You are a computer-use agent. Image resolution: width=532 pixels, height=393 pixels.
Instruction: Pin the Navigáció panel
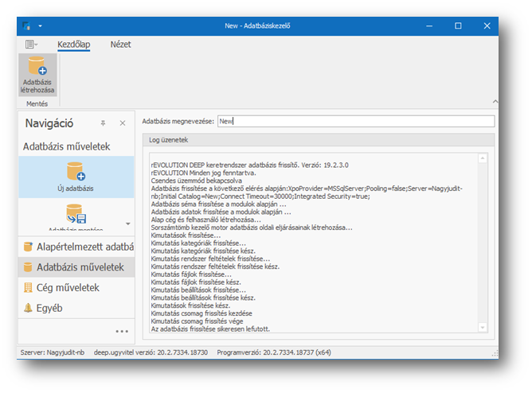(103, 123)
